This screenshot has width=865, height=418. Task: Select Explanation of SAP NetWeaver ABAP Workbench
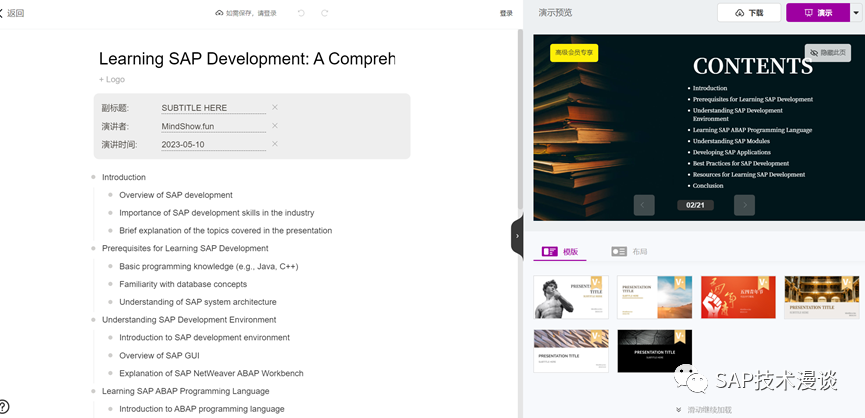[x=211, y=373]
